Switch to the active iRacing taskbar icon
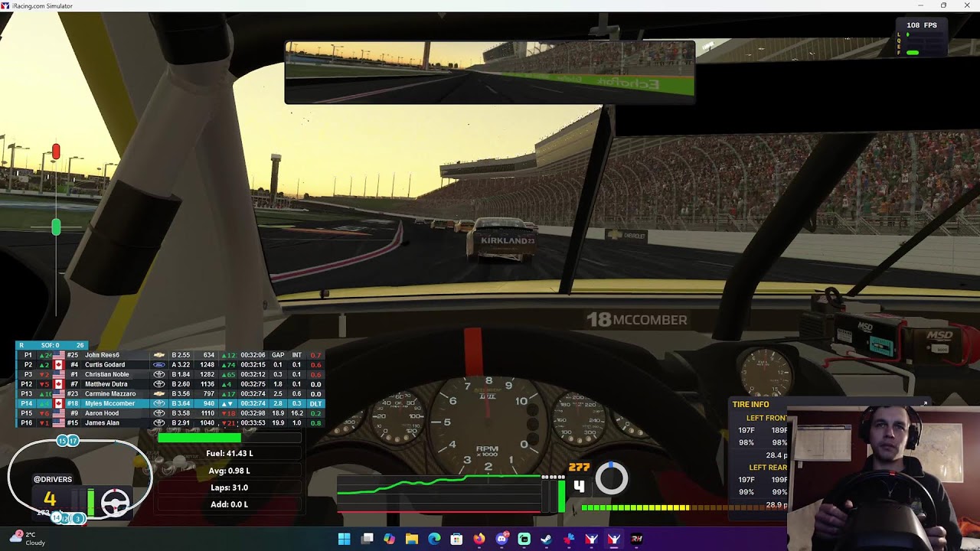The image size is (980, 551). click(x=614, y=539)
